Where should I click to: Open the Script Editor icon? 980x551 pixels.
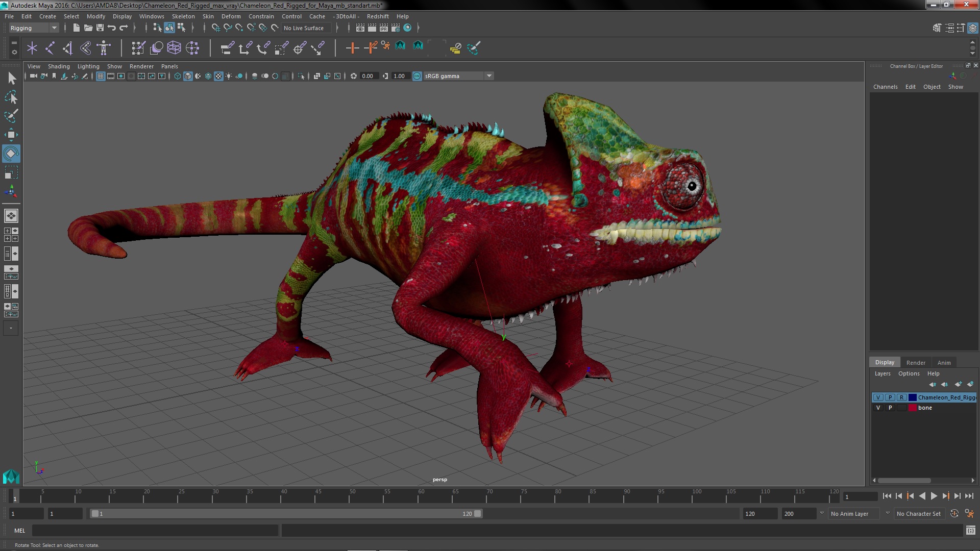pos(970,531)
